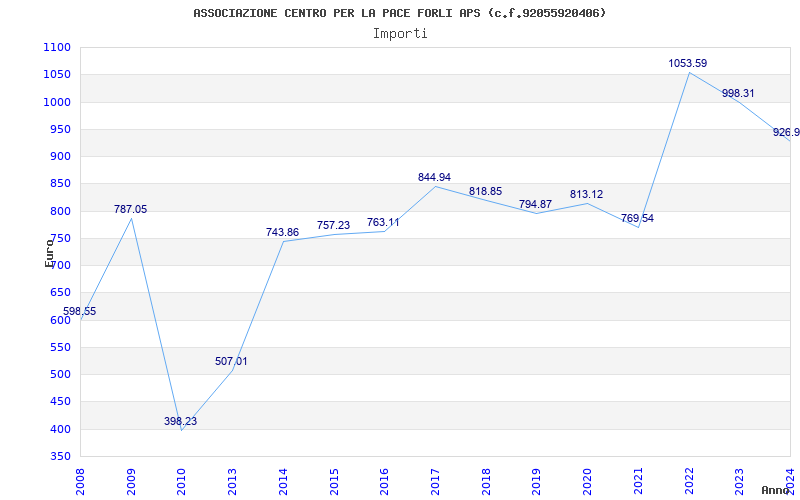Select the 1053.59 data label

click(x=688, y=63)
